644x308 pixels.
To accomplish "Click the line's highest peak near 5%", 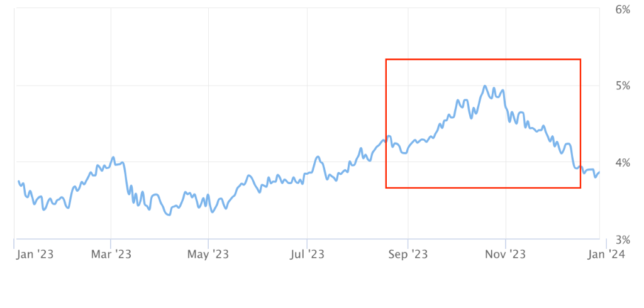I will click(485, 86).
